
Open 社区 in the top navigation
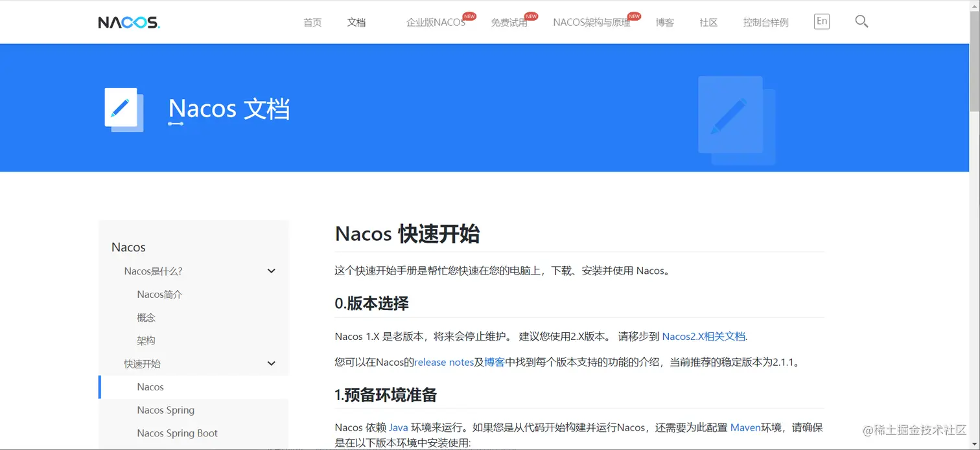point(708,22)
